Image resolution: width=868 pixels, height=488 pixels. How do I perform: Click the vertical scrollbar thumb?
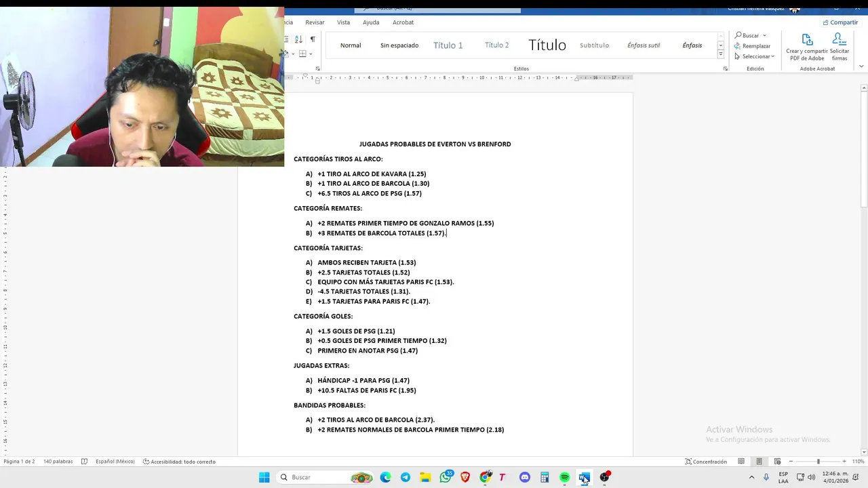864,149
